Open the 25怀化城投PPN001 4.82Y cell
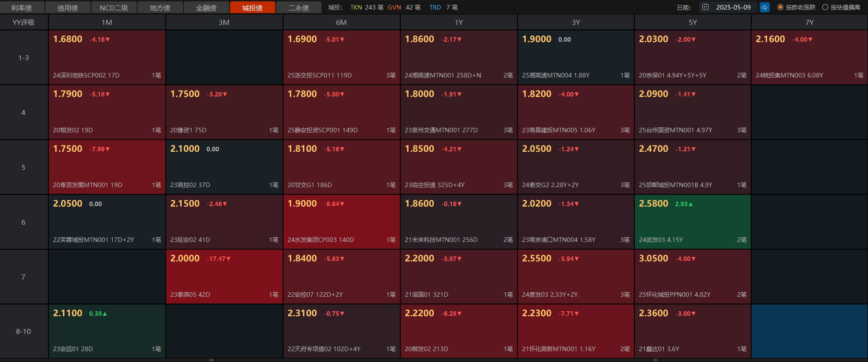868x362 pixels. (x=693, y=277)
